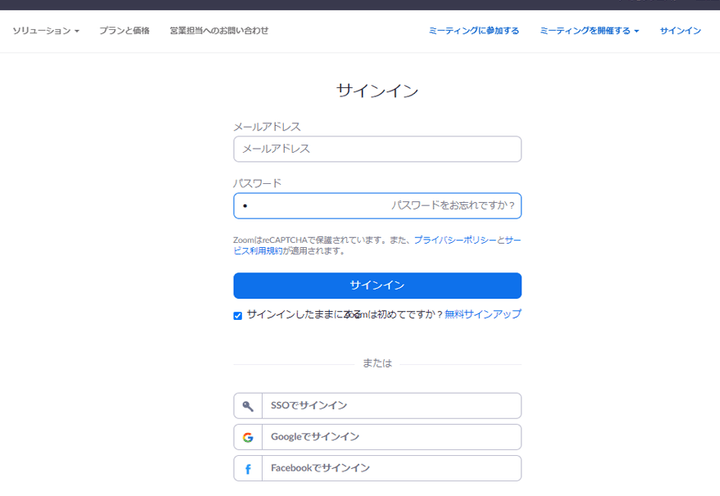The image size is (720, 496).
Task: Focus the メールアドレス input field
Action: point(377,149)
